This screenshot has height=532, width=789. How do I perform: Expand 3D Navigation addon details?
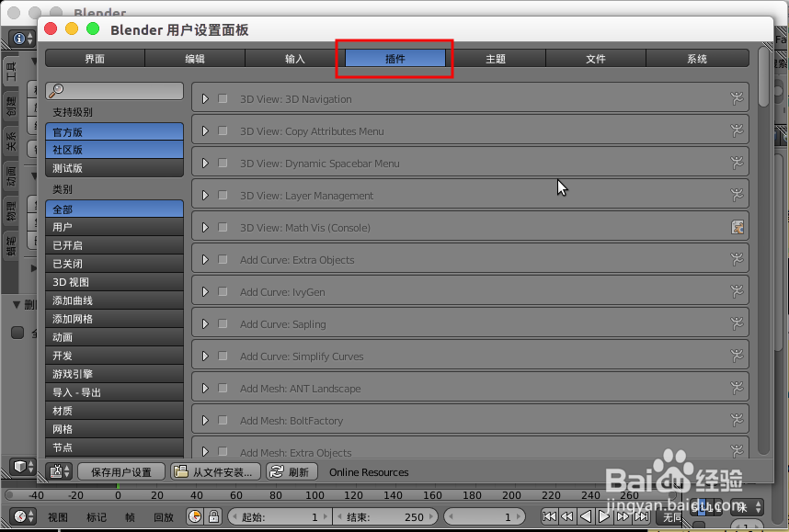pyautogui.click(x=205, y=98)
